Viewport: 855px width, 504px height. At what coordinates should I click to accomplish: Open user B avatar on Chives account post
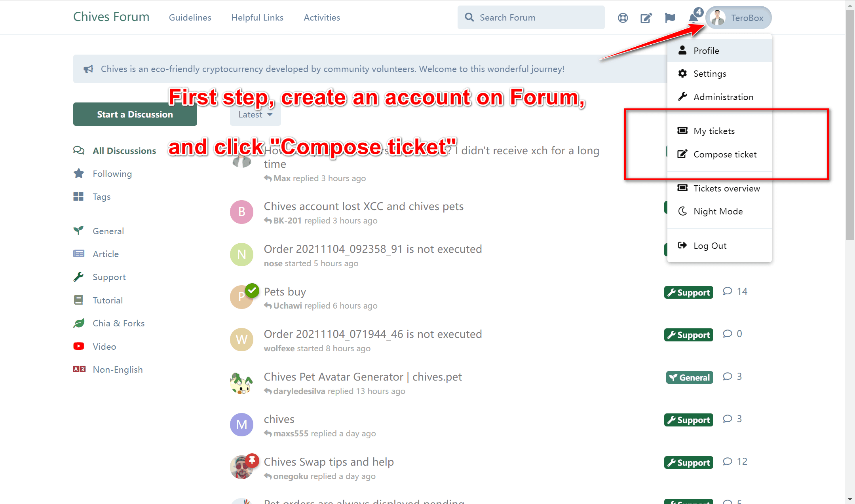(241, 212)
